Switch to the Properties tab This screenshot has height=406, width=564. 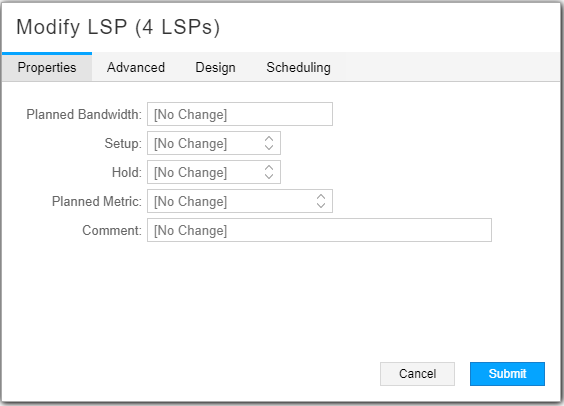pyautogui.click(x=47, y=67)
